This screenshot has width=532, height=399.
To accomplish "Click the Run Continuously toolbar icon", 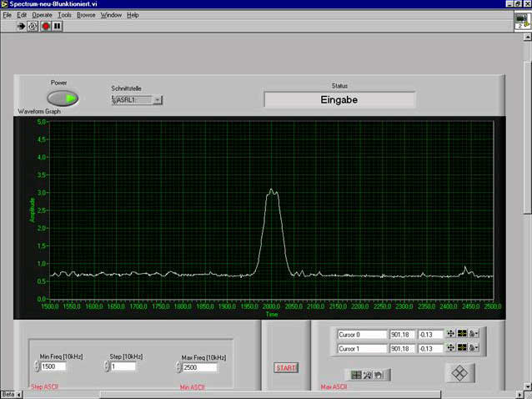I will click(33, 27).
